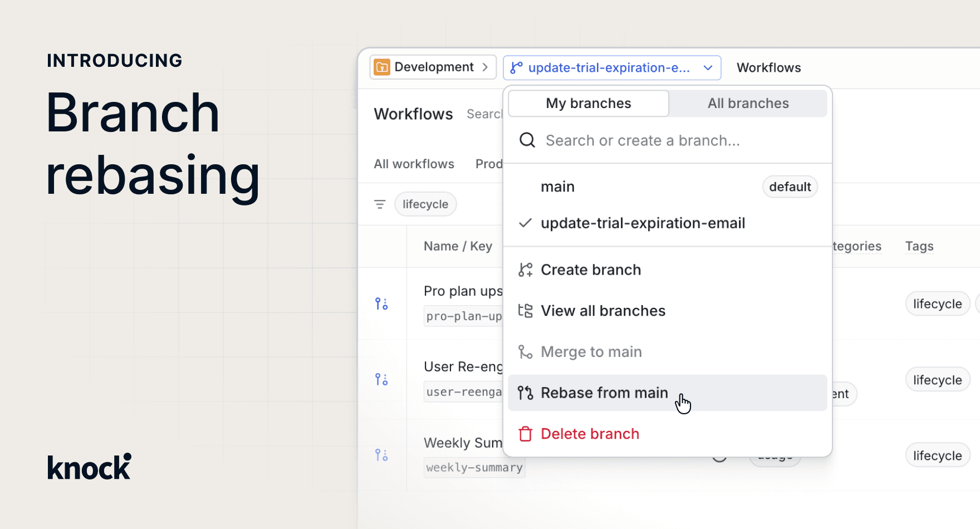Click the Name / Key column header

(x=458, y=246)
